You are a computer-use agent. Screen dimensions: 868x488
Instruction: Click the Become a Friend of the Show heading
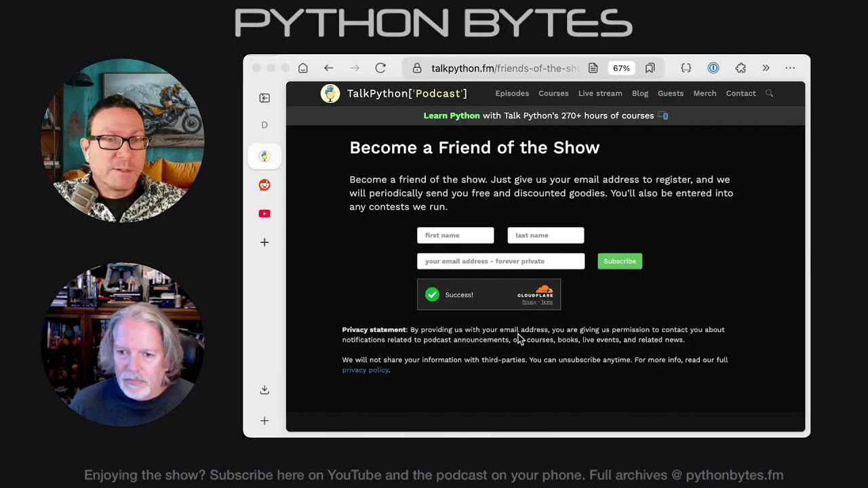point(474,148)
